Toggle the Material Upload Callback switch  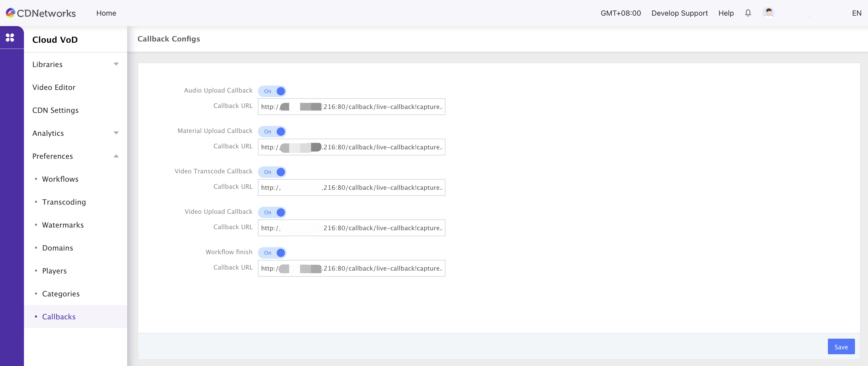pyautogui.click(x=272, y=132)
